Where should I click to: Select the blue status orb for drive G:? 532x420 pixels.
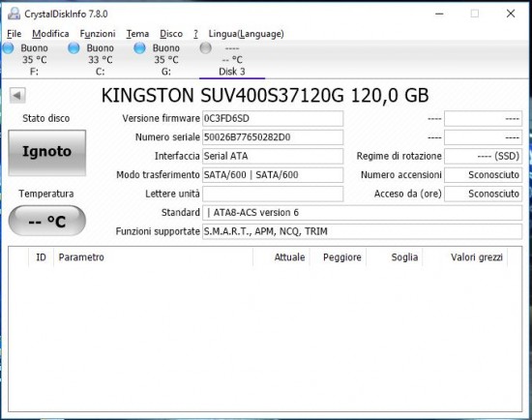pos(139,47)
